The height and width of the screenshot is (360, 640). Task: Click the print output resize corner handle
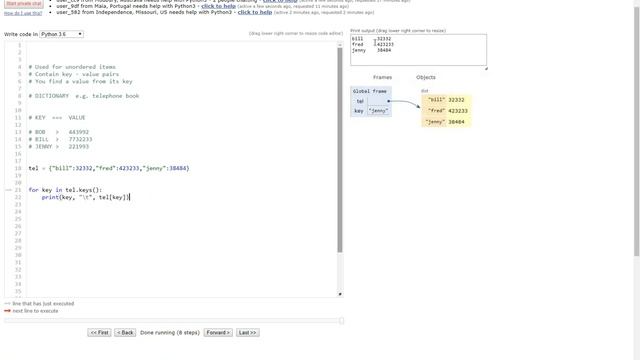coord(486,69)
